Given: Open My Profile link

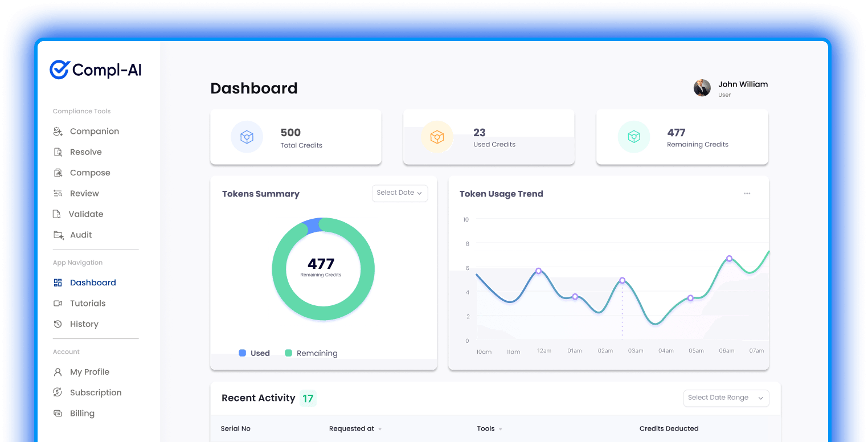Looking at the screenshot, I should tap(89, 372).
